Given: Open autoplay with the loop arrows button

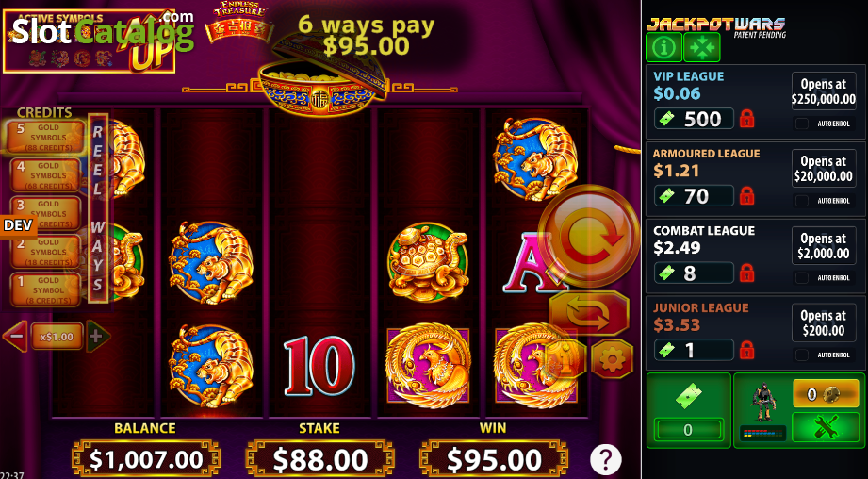Looking at the screenshot, I should 589,313.
